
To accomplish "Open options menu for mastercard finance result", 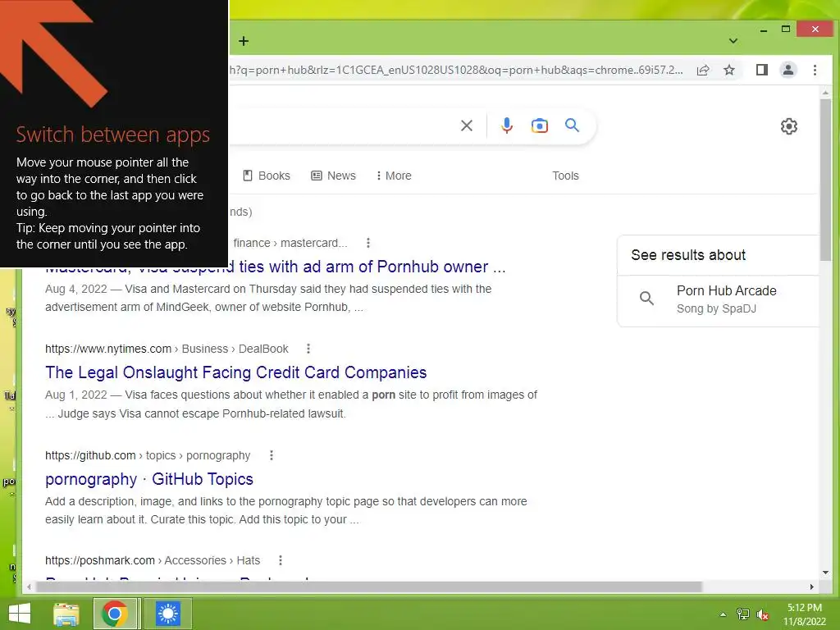I will (368, 243).
